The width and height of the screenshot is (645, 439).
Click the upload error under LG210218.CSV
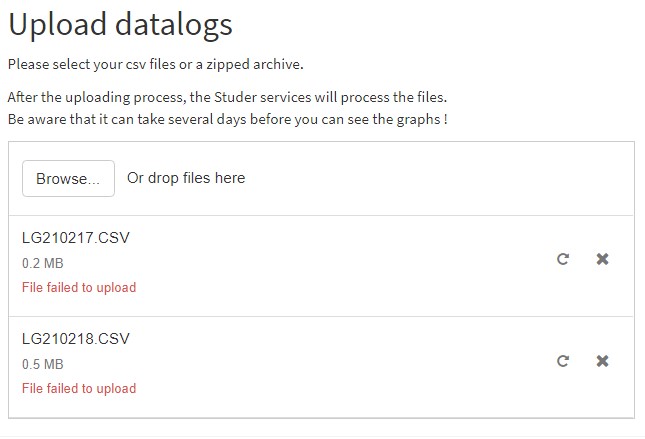(79, 388)
